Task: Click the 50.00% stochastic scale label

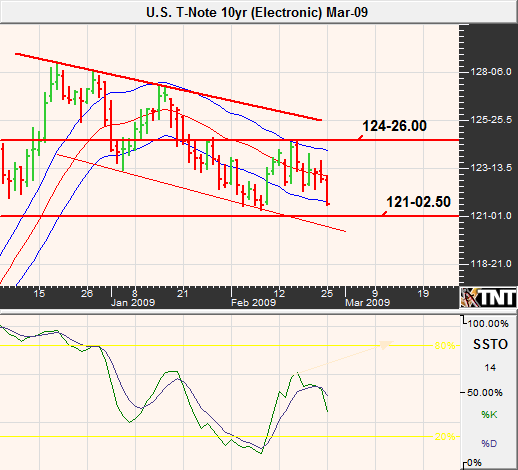Action: [x=485, y=393]
